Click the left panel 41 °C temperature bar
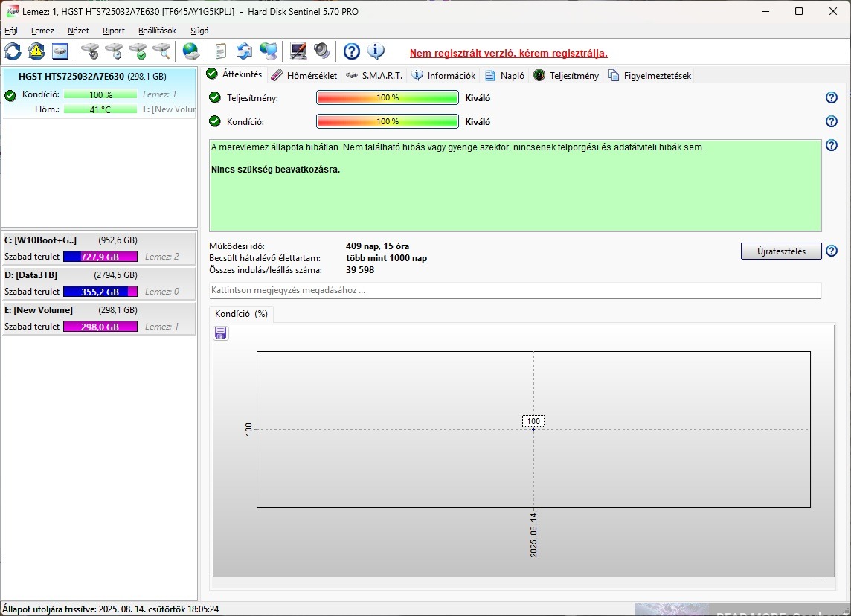Viewport: 851px width, 616px height. tap(100, 109)
